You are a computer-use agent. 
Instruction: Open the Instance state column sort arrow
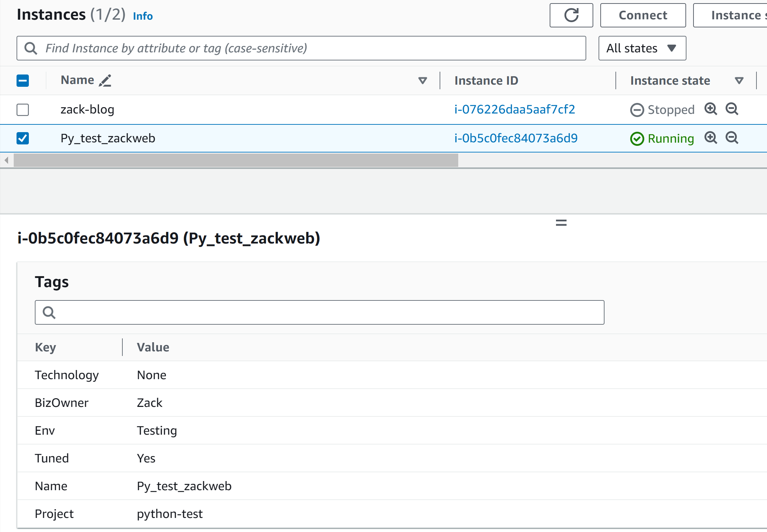(x=739, y=80)
